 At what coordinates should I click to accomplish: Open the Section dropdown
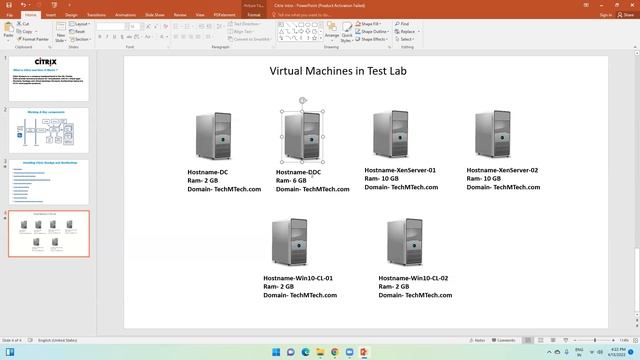click(x=80, y=39)
